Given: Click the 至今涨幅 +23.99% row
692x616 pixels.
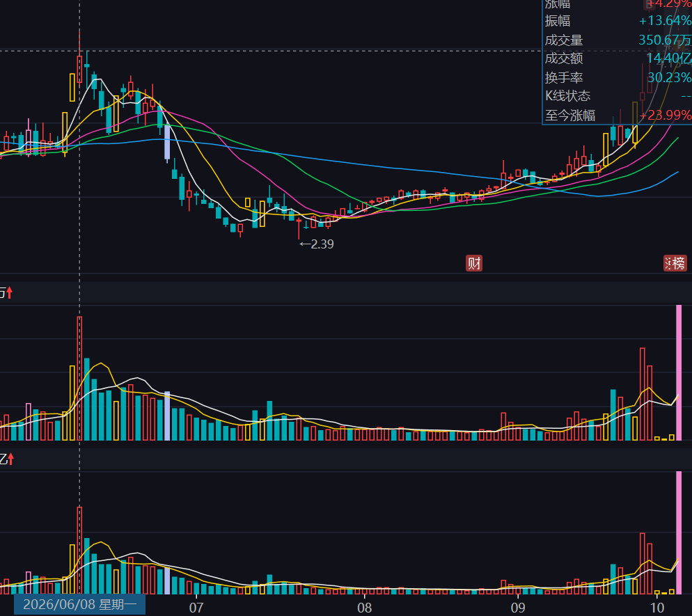Looking at the screenshot, I should tap(618, 115).
